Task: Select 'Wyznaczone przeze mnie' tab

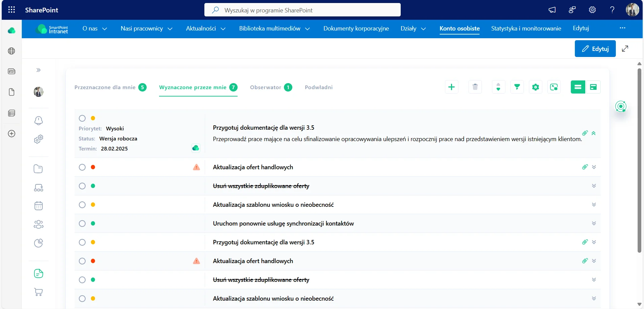Action: click(x=198, y=87)
